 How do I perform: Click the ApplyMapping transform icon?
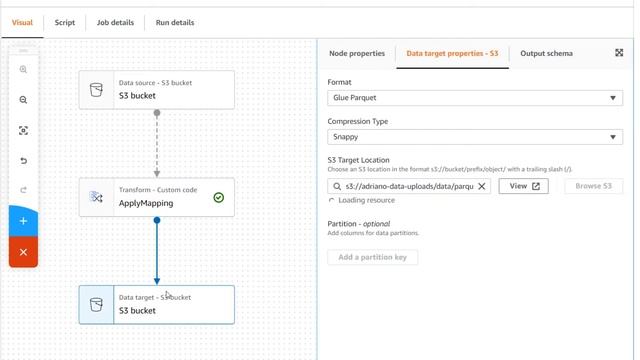coord(96,197)
